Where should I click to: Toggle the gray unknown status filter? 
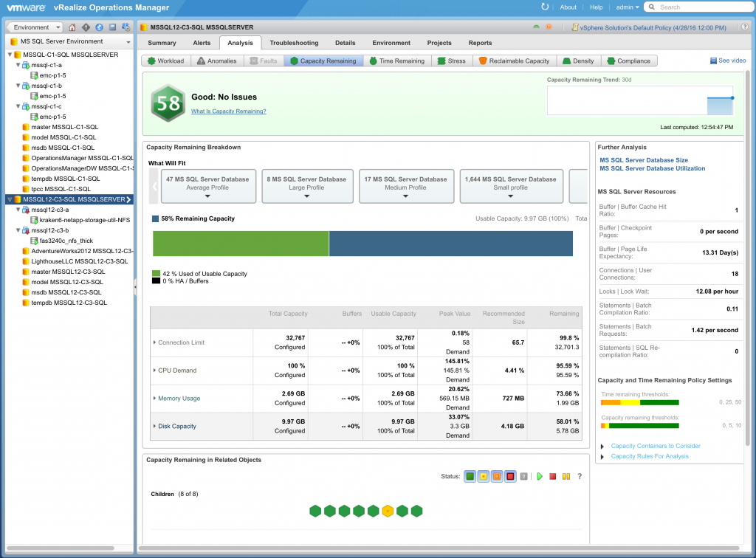pyautogui.click(x=523, y=477)
